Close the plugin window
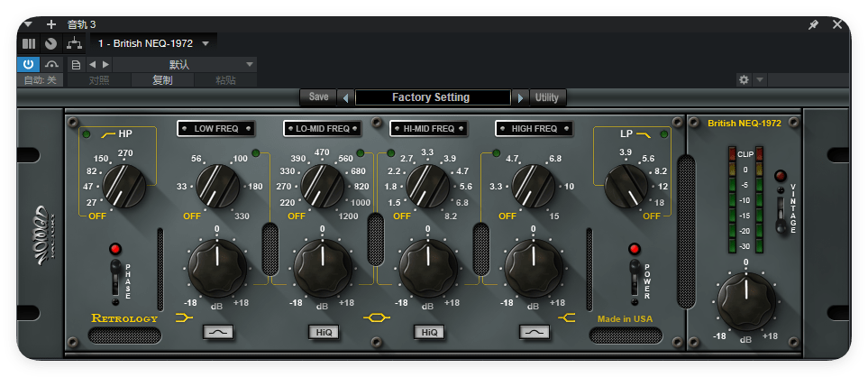 pos(837,24)
